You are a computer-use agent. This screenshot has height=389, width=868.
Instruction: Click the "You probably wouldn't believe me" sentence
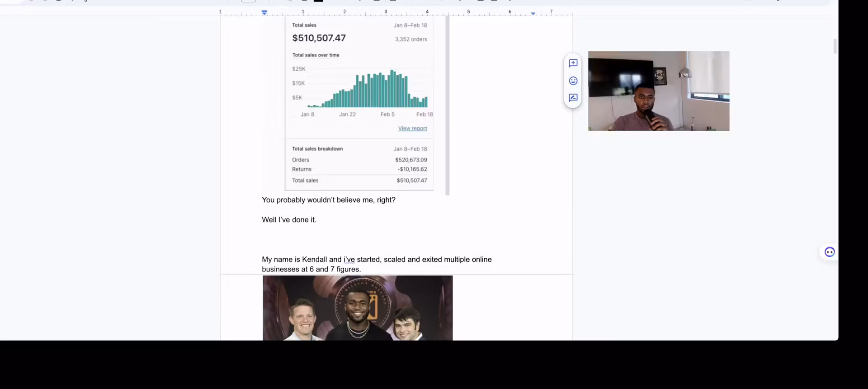pyautogui.click(x=328, y=200)
